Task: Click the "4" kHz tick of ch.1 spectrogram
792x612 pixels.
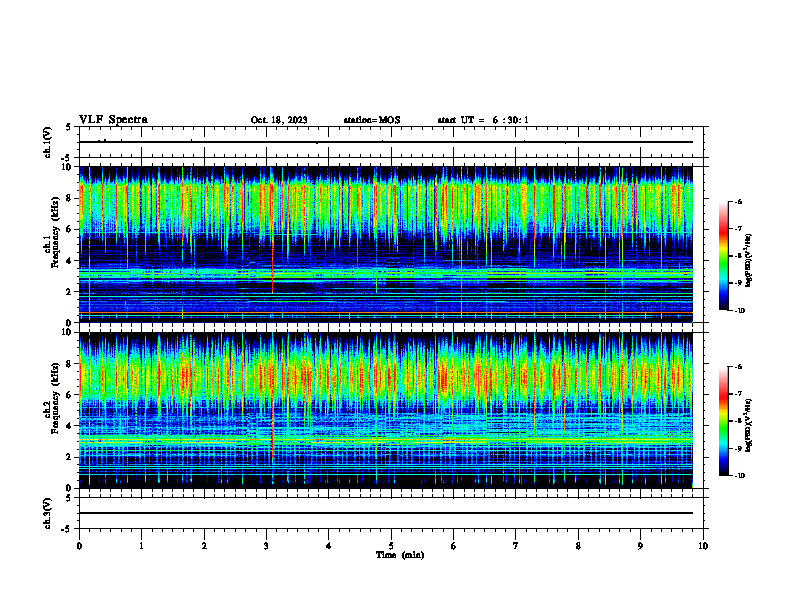Action: click(70, 261)
